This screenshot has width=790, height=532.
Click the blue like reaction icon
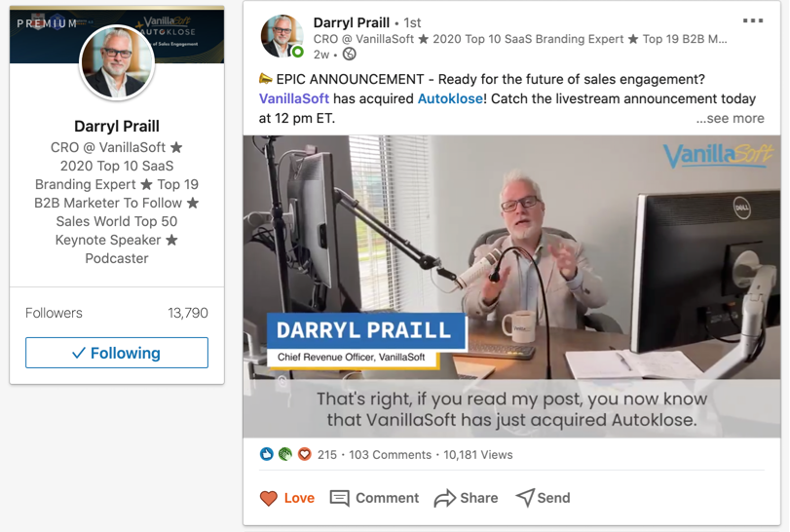267,454
